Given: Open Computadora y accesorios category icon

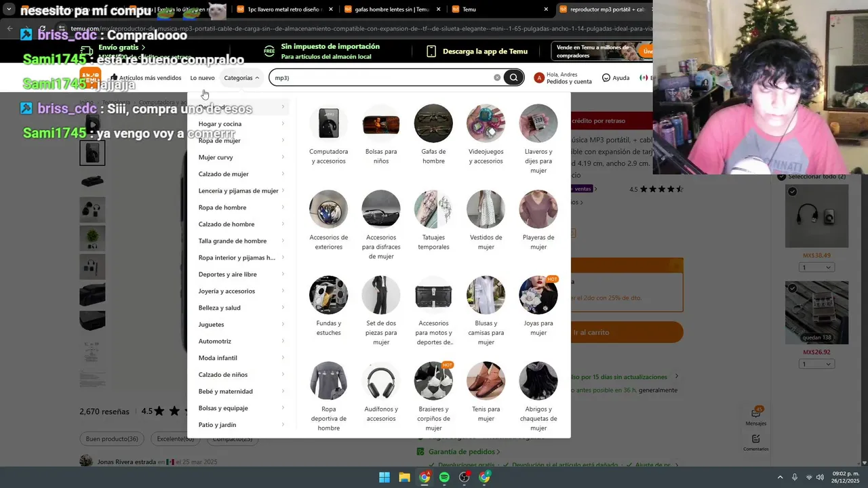Looking at the screenshot, I should pos(328,123).
